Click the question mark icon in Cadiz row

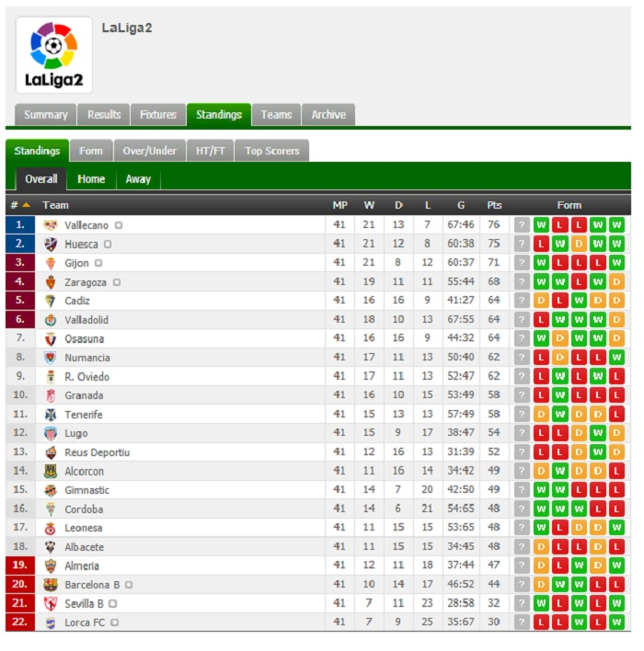pyautogui.click(x=522, y=301)
